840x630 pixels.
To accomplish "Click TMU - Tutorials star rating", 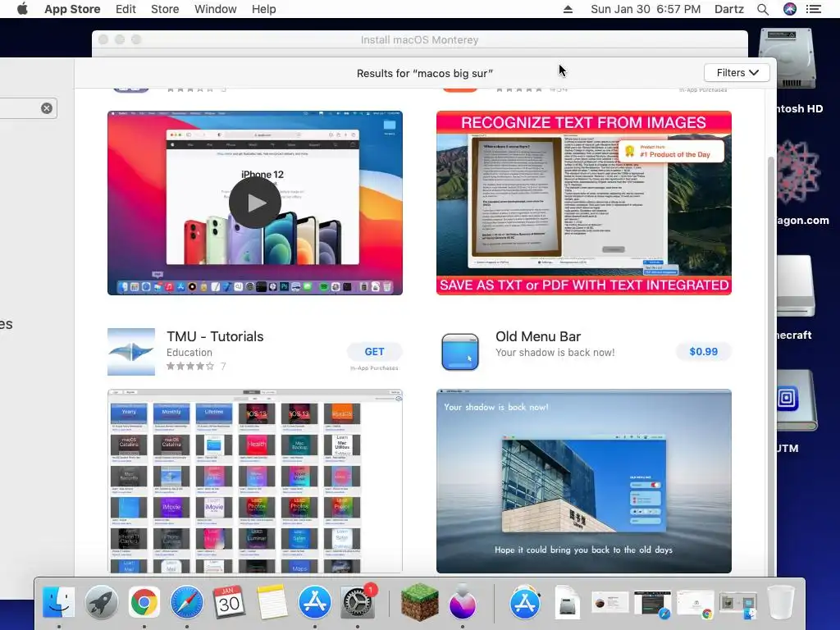I will (x=190, y=367).
